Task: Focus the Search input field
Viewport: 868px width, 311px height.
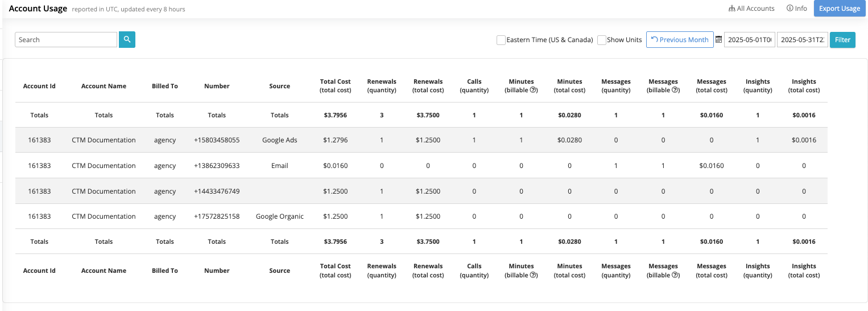Action: click(66, 39)
